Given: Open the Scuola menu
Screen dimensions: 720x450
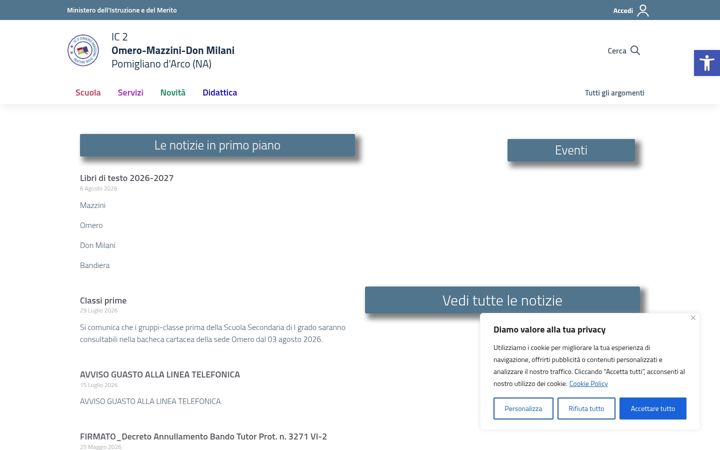Looking at the screenshot, I should point(88,93).
